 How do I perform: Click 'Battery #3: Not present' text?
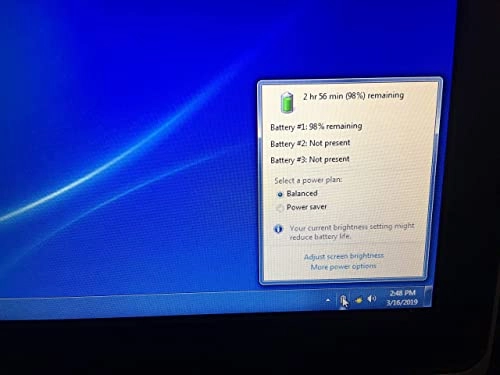pyautogui.click(x=310, y=160)
